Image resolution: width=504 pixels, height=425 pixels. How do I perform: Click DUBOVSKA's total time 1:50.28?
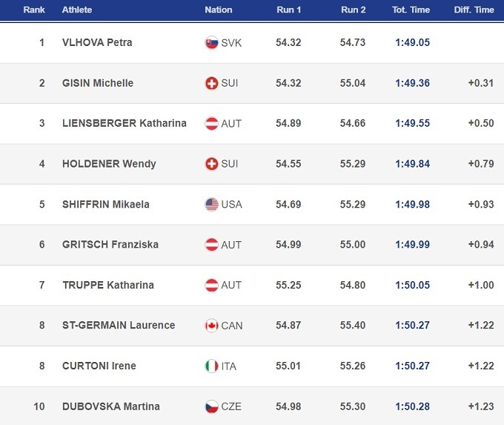pyautogui.click(x=413, y=406)
